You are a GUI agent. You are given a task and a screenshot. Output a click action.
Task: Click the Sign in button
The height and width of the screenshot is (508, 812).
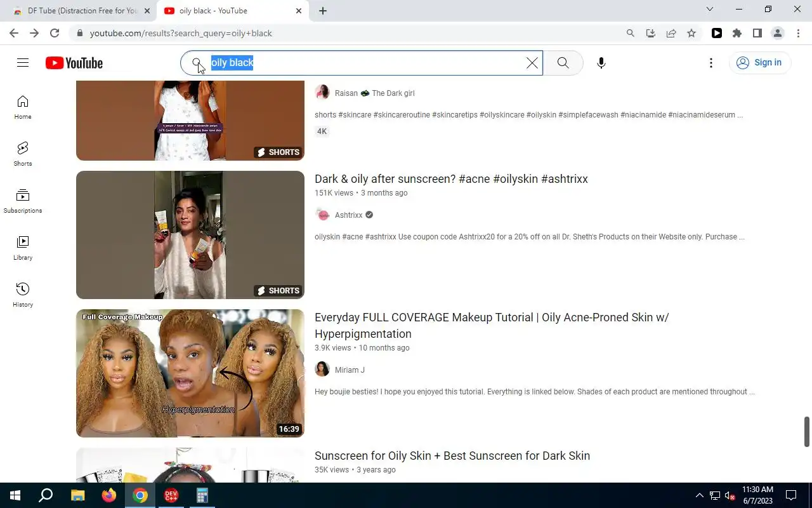coord(760,63)
